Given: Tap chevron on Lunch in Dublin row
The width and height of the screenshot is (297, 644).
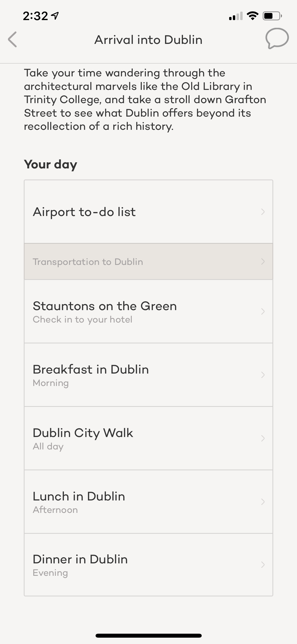Looking at the screenshot, I should point(263,502).
